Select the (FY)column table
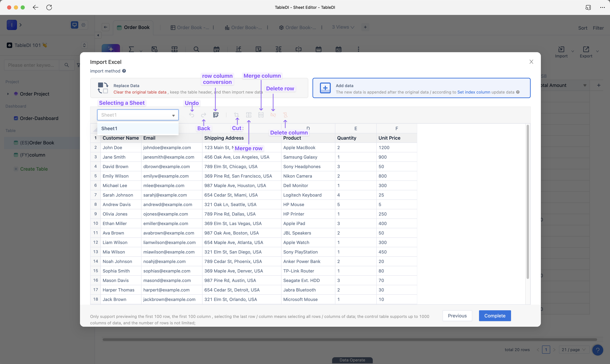610x364 pixels. (x=33, y=155)
